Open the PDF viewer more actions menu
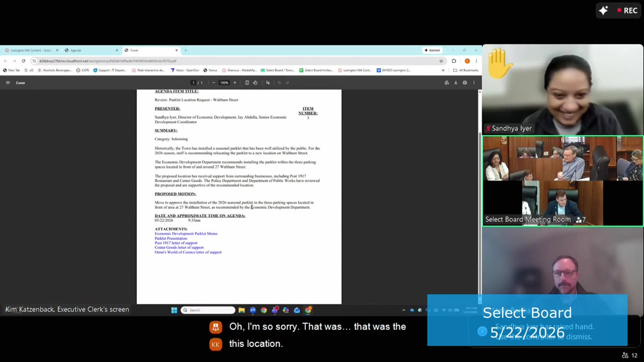The width and height of the screenshot is (644, 362). coord(473,82)
